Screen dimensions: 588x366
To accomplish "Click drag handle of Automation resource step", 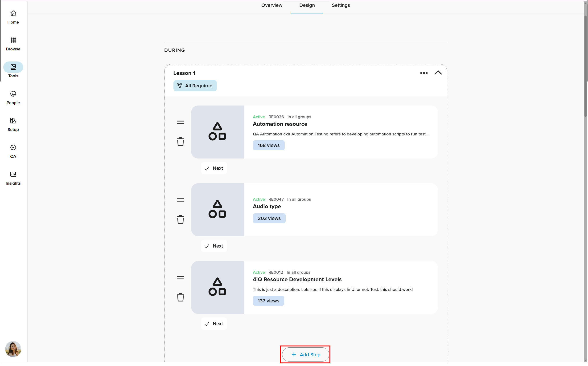I will click(x=181, y=122).
